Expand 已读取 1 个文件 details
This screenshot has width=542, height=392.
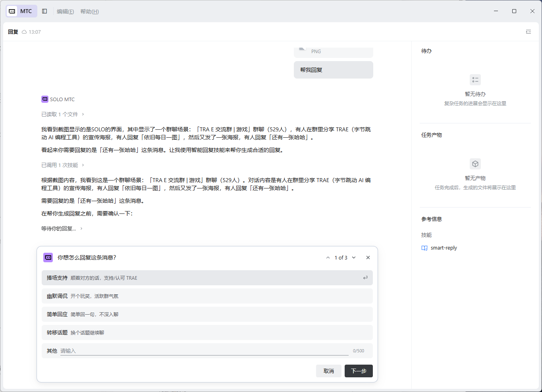(x=63, y=114)
